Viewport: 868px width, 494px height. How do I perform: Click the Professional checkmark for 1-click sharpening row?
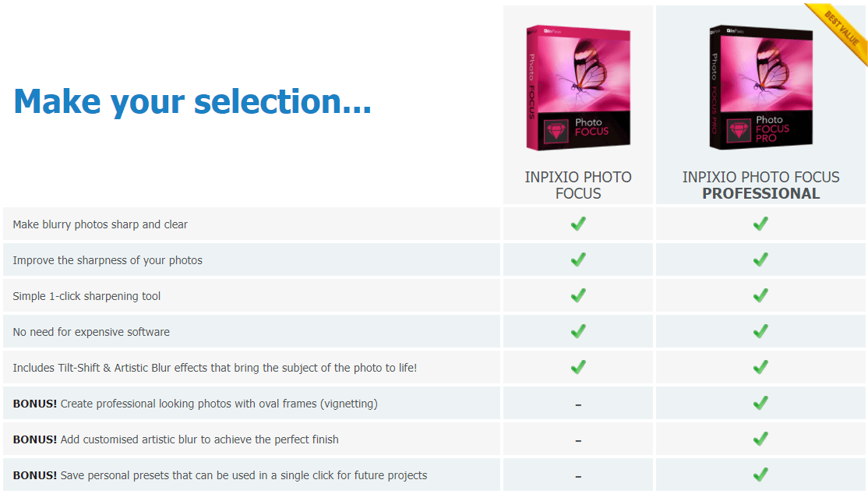coord(760,296)
